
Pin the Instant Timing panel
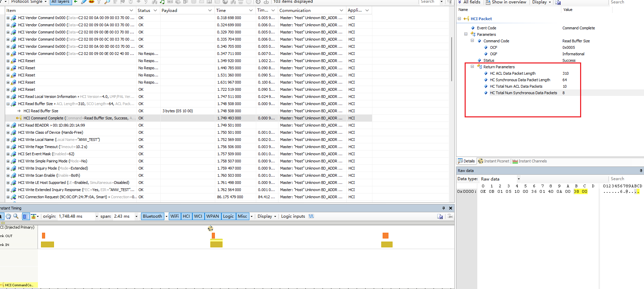tap(444, 208)
